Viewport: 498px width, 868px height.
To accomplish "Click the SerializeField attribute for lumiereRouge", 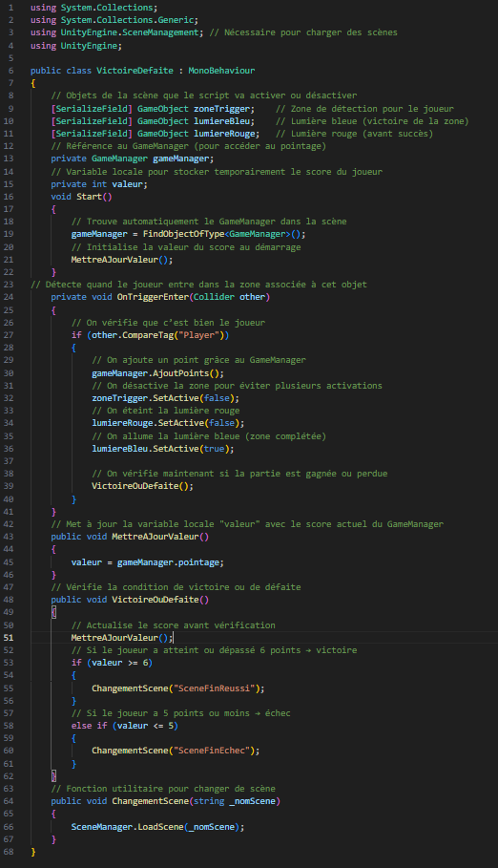I will pyautogui.click(x=92, y=134).
